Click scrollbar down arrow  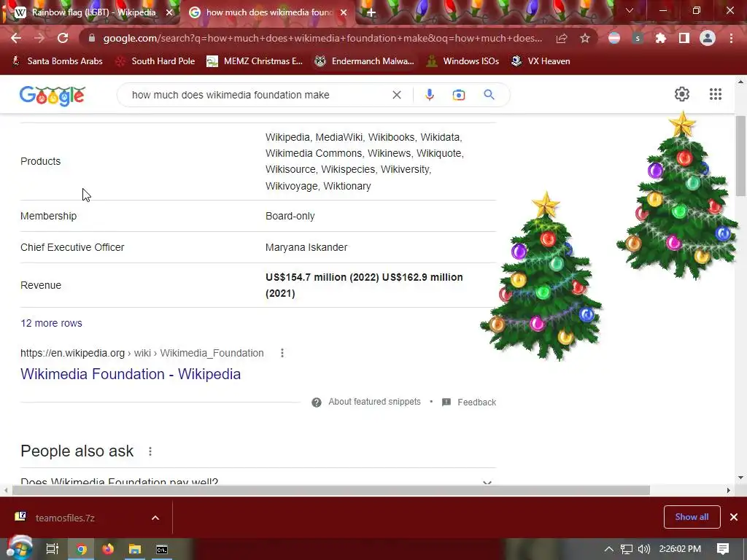(741, 478)
